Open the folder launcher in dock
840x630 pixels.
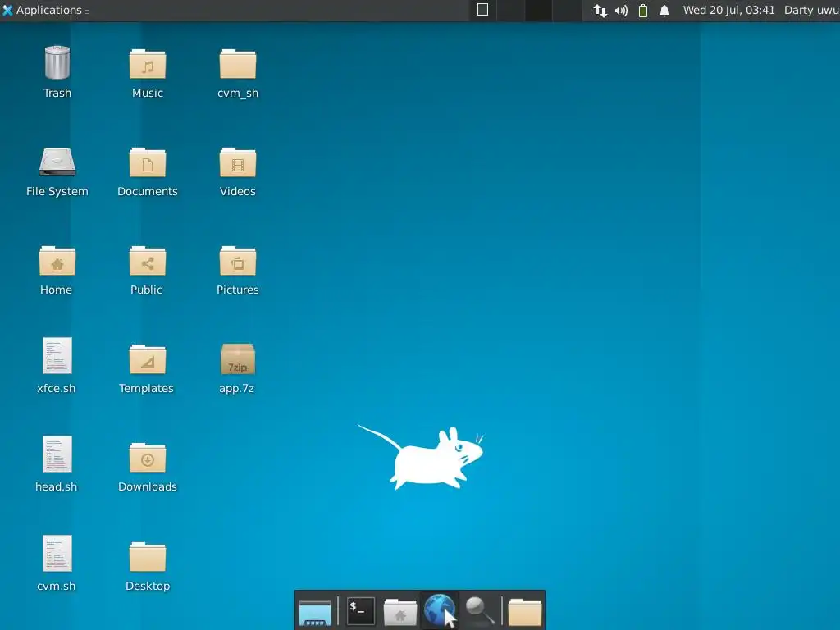tap(525, 612)
